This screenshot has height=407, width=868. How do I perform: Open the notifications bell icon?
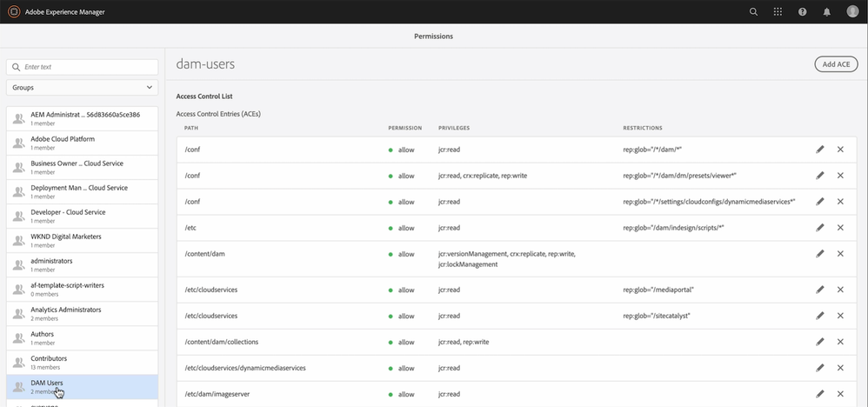click(827, 12)
